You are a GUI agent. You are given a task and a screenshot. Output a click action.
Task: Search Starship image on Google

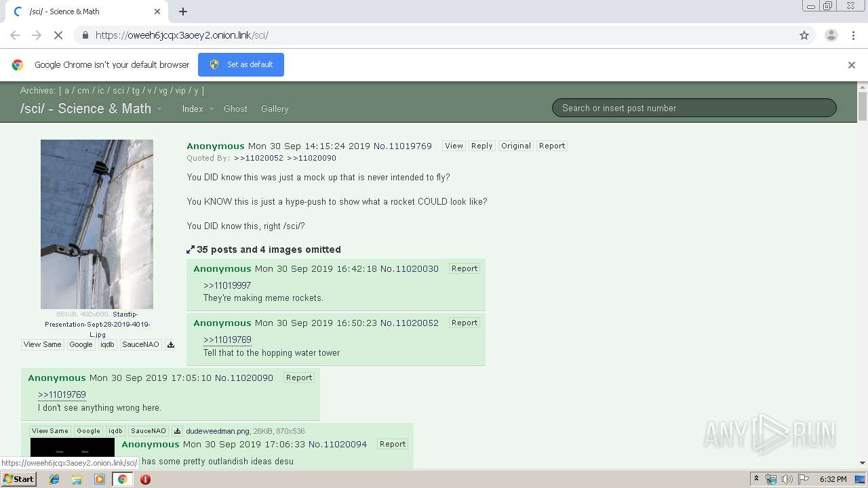pos(81,344)
